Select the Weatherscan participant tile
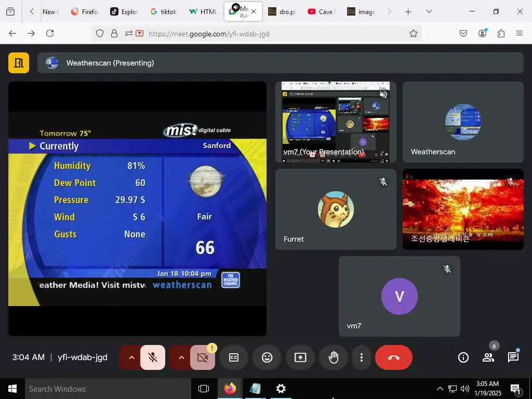The image size is (532, 399). point(463,122)
